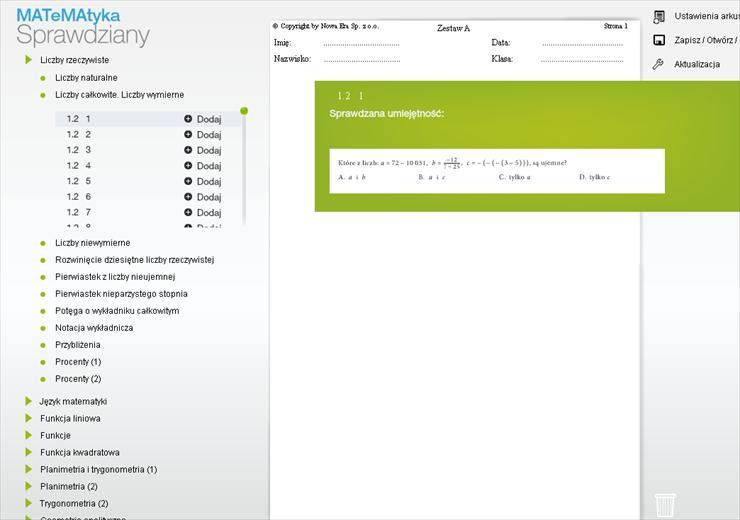This screenshot has height=520, width=740.
Task: Click the MATeMAtyka Sprawdziany logo
Action: click(83, 28)
